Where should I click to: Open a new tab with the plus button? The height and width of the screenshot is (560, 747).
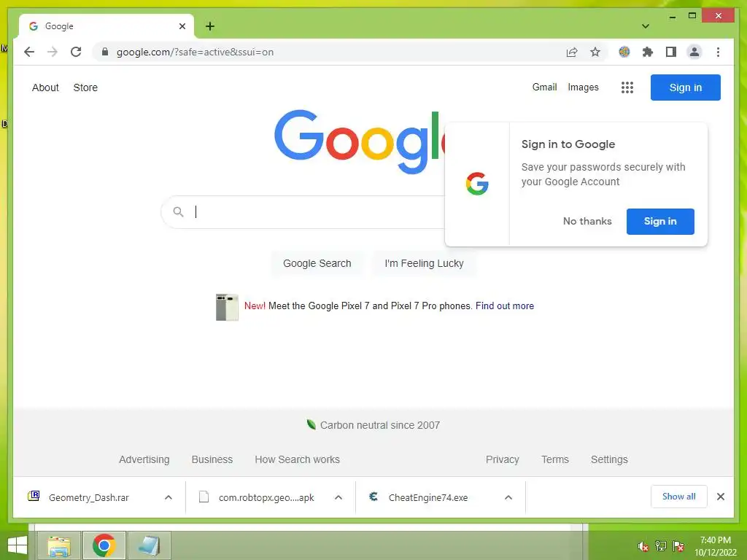point(209,26)
